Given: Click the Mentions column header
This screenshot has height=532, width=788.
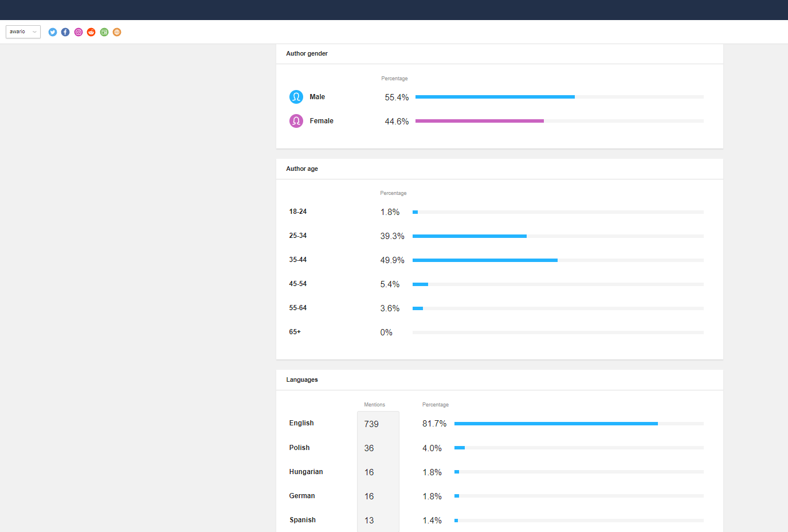Looking at the screenshot, I should pos(374,405).
